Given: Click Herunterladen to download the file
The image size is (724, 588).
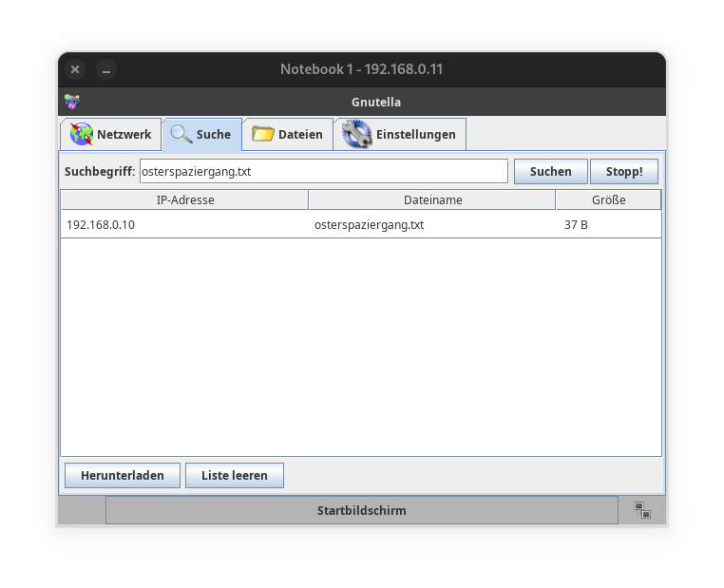Looking at the screenshot, I should click(122, 475).
